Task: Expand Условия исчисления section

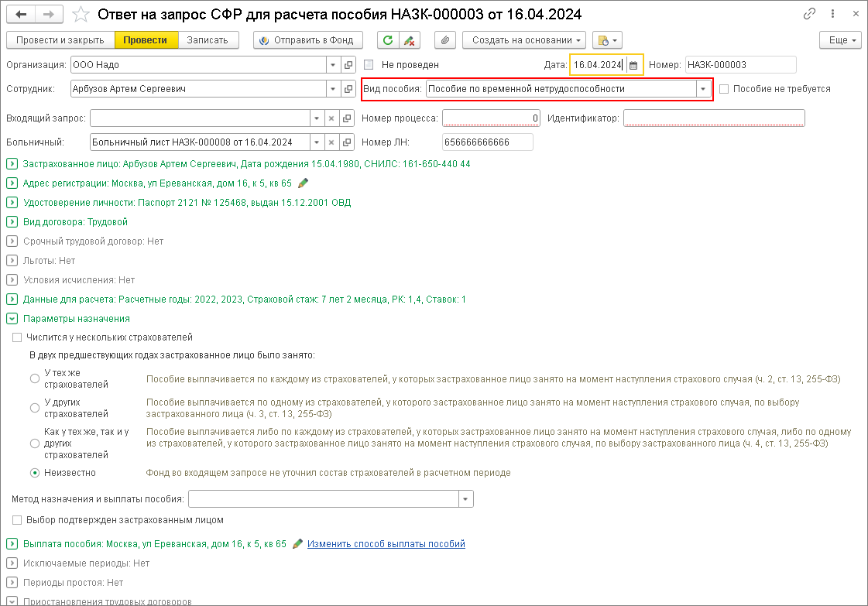Action: [x=12, y=280]
